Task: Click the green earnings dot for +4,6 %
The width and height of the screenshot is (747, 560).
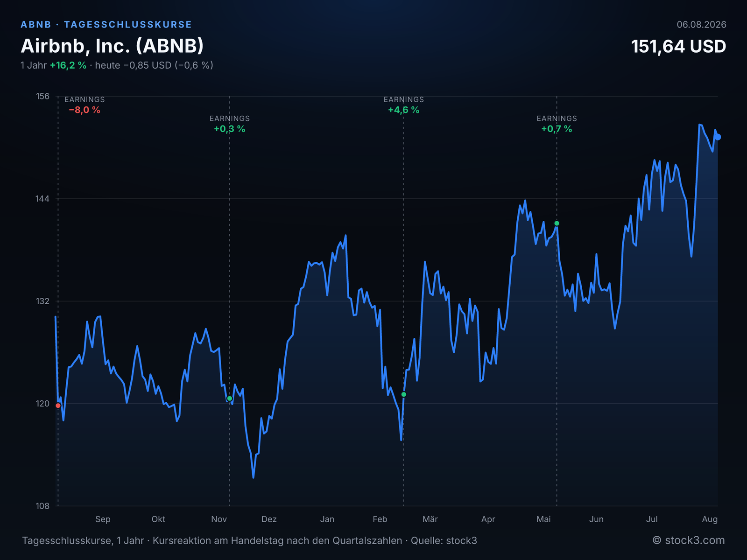Action: point(404,394)
